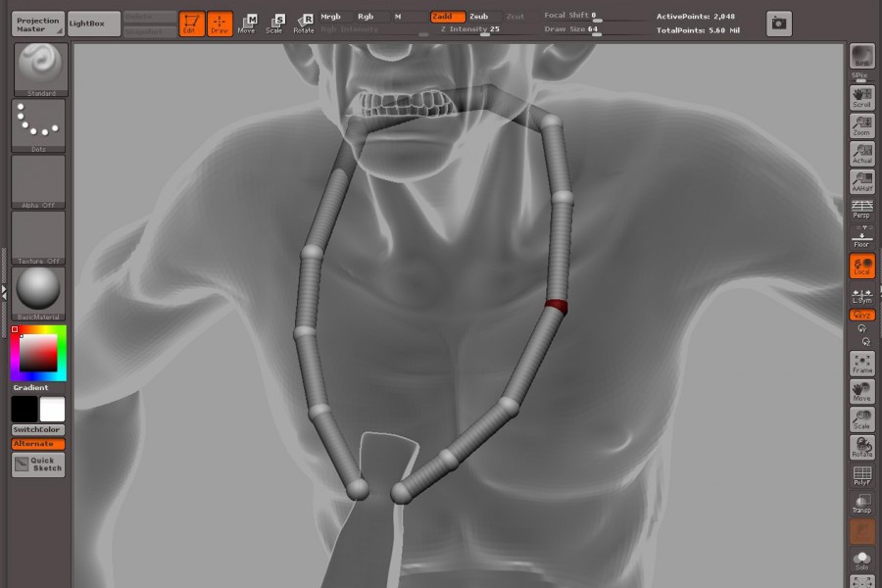The image size is (882, 588).
Task: Select the Rotate icon in top toolbar
Action: 305,23
